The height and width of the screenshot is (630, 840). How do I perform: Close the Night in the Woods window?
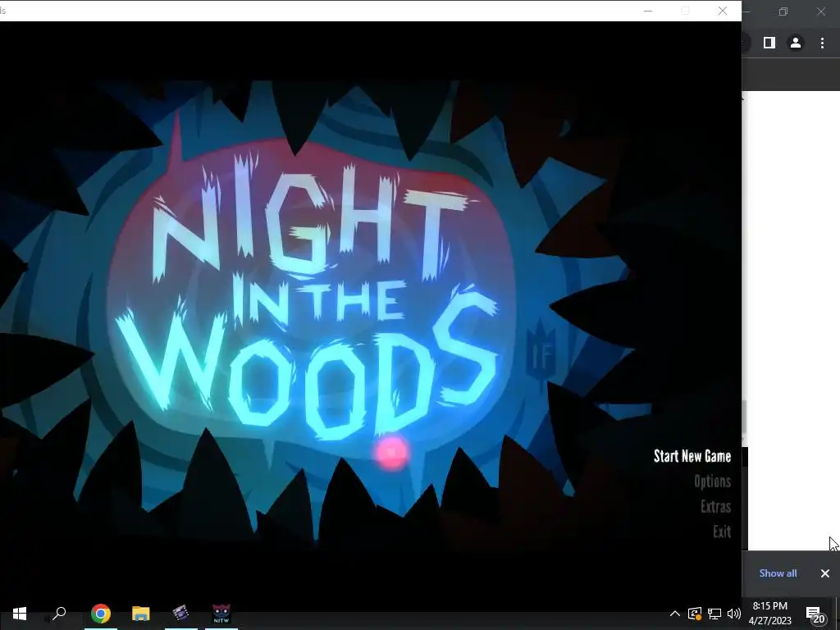tap(723, 11)
